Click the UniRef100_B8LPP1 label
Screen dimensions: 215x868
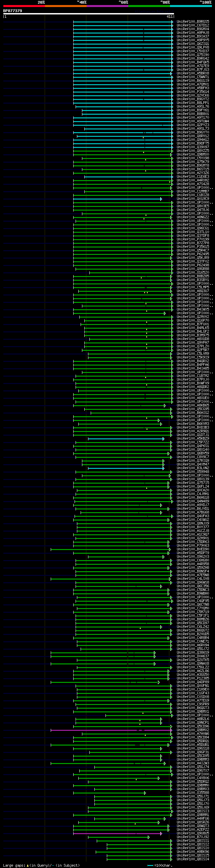pos(193,103)
